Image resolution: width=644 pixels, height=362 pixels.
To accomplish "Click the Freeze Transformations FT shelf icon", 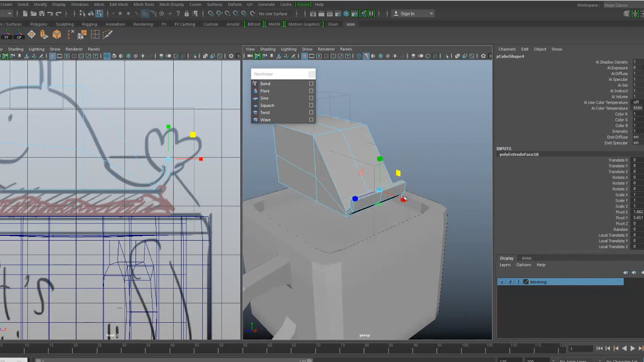I will click(x=7, y=34).
